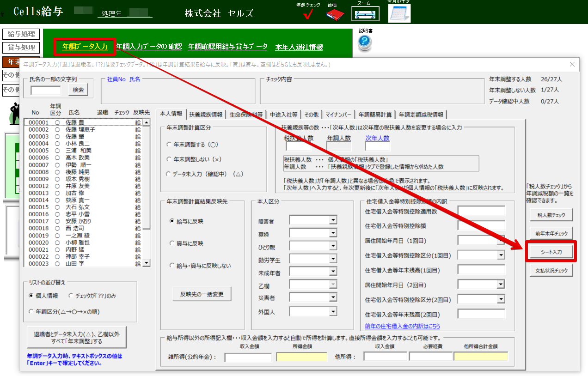Click the red checkmark 年齢チェック icon
The image size is (588, 376).
pyautogui.click(x=308, y=14)
